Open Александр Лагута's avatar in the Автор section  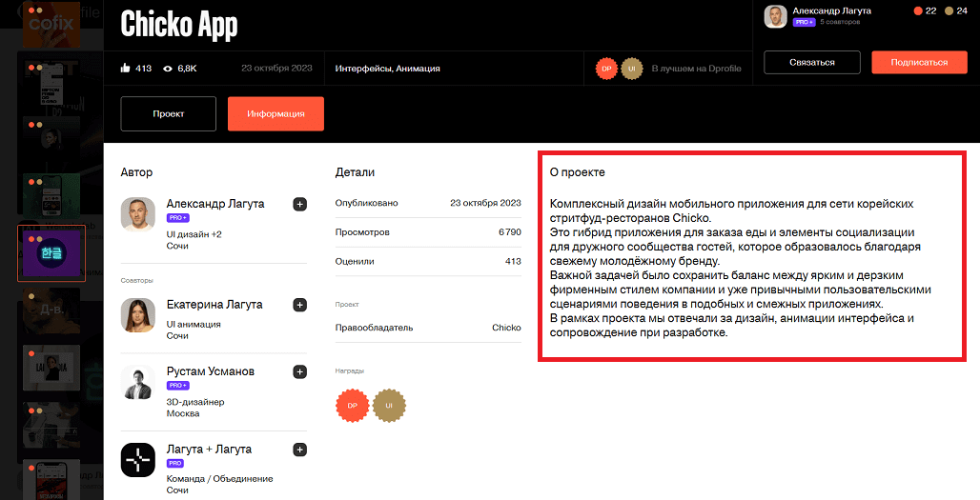coord(137,214)
